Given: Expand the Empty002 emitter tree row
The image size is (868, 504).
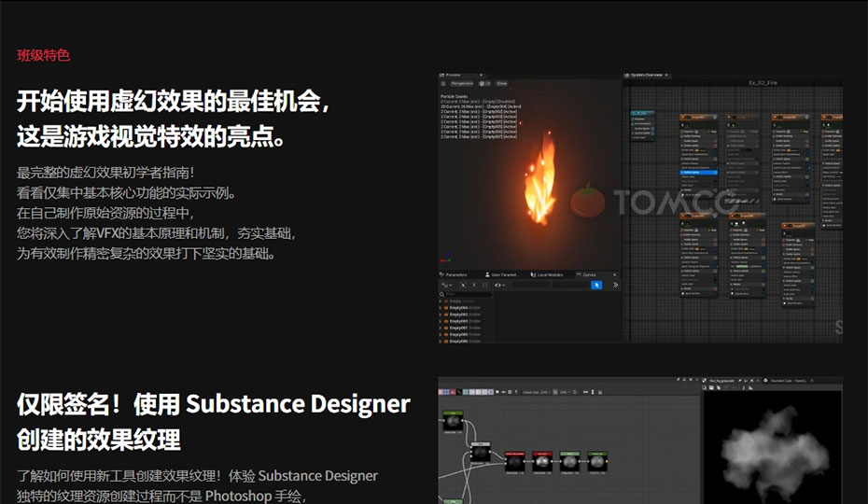Looking at the screenshot, I should (x=441, y=315).
